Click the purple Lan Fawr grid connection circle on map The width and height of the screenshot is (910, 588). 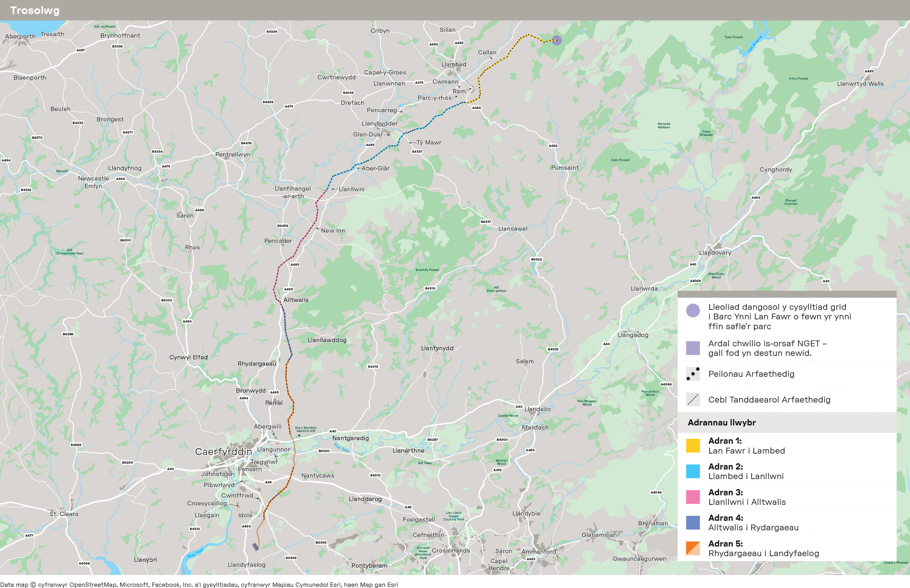(557, 40)
